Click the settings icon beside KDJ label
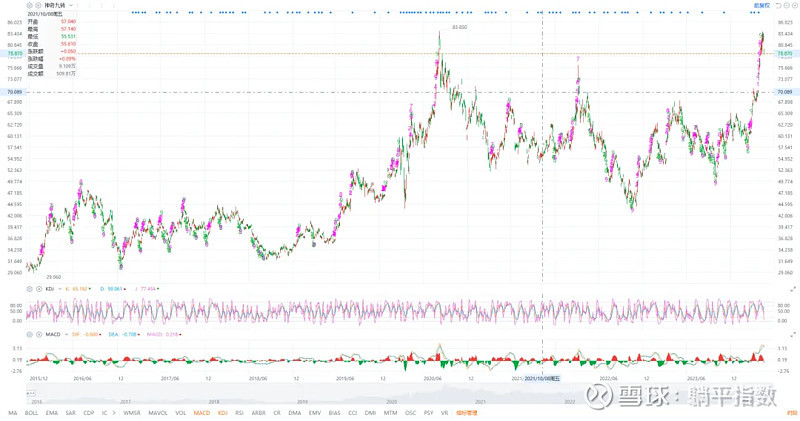Image resolution: width=800 pixels, height=421 pixels. (30, 288)
